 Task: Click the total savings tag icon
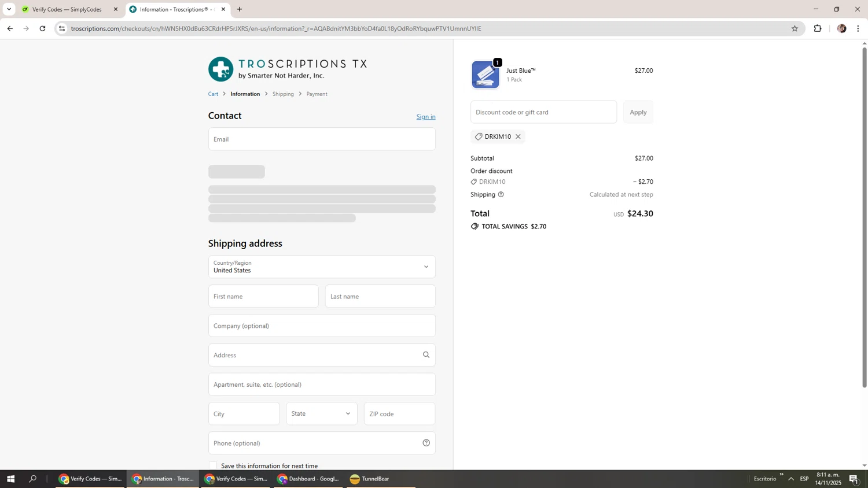coord(475,227)
